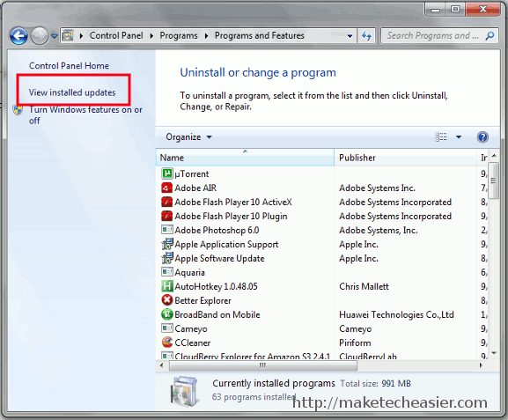Click the change view icon
Viewport: 508px width, 420px height.
441,137
